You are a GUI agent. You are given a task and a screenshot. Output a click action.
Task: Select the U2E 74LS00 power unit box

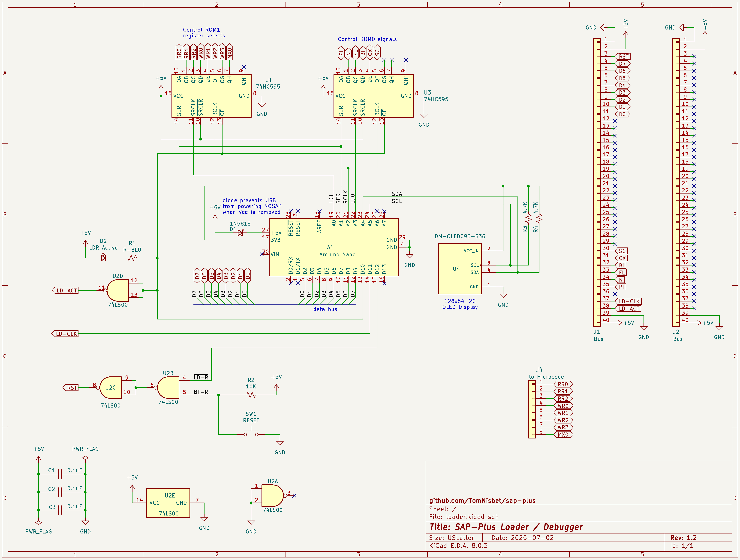tap(168, 503)
